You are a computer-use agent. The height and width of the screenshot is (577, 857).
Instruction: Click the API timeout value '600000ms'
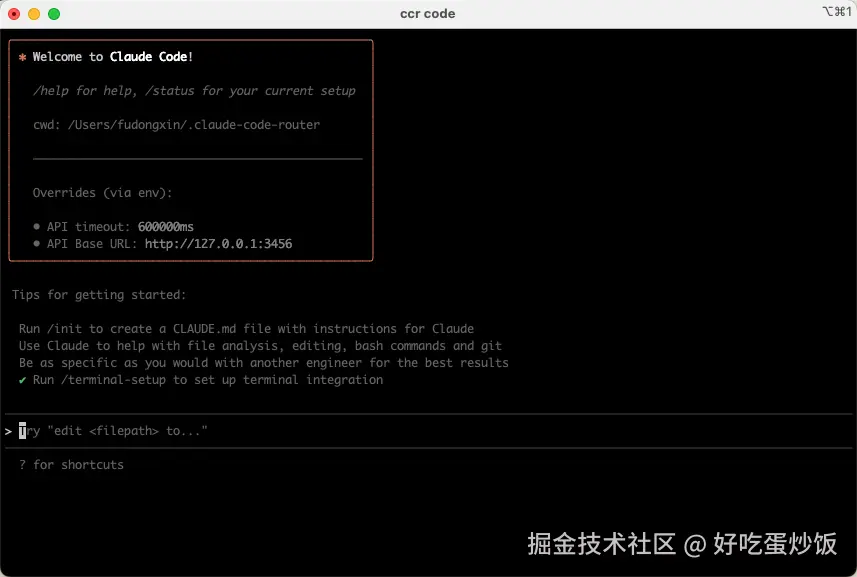pyautogui.click(x=166, y=227)
